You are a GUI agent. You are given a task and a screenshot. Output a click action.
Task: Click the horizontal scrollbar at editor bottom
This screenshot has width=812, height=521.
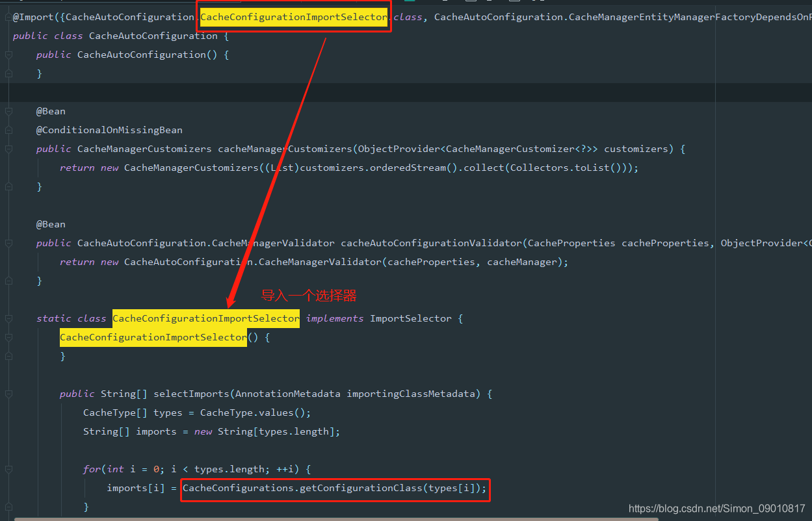(336, 518)
